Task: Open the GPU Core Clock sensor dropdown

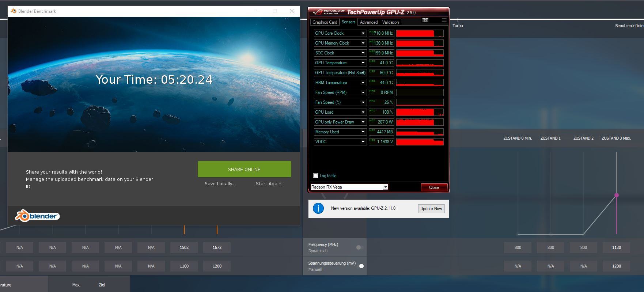Action: 363,33
